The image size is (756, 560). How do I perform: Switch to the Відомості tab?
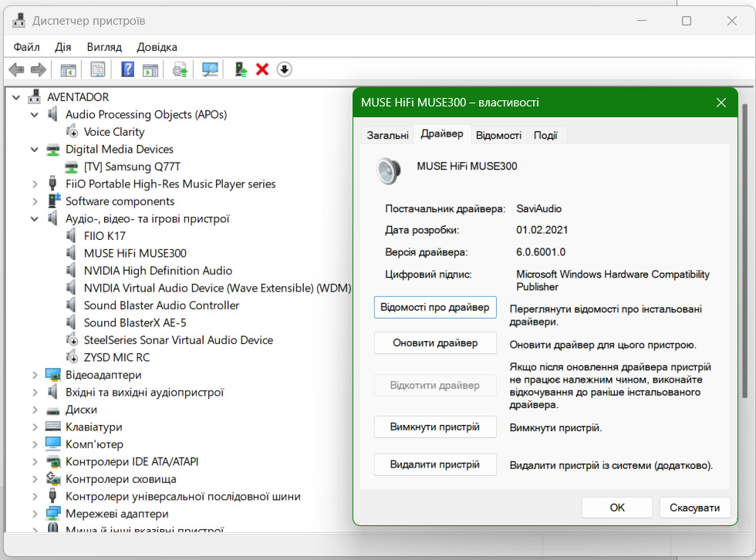[x=498, y=136]
